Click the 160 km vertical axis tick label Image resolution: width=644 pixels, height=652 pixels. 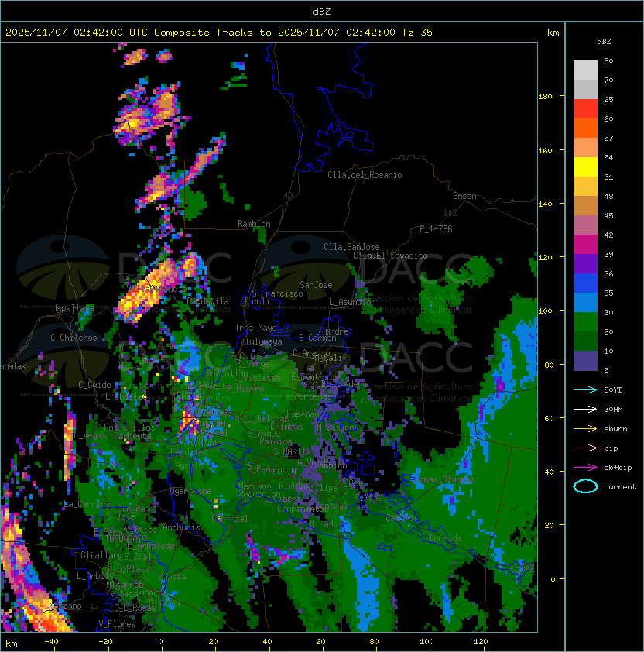(x=545, y=150)
